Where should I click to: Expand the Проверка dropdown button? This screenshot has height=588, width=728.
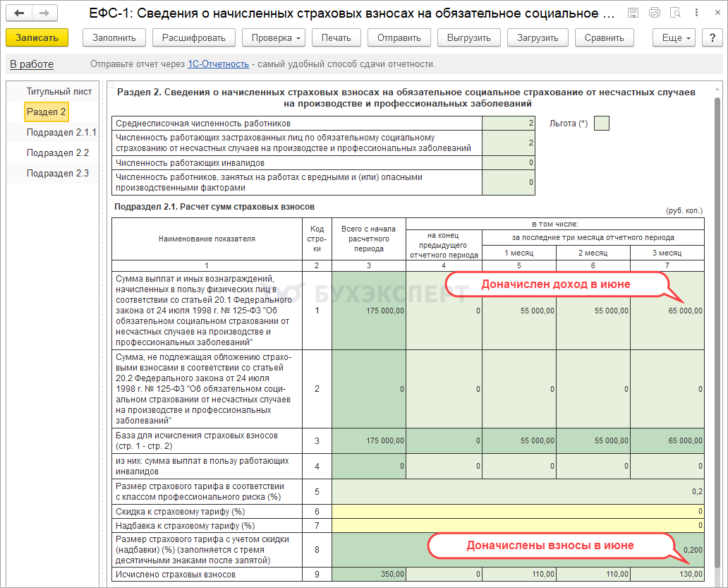tap(274, 37)
